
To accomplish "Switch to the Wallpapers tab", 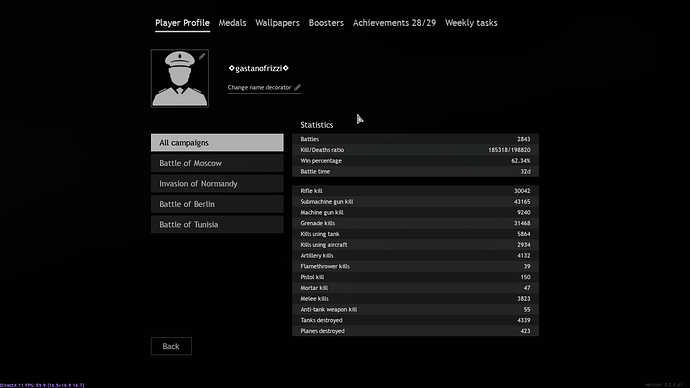I will [277, 23].
